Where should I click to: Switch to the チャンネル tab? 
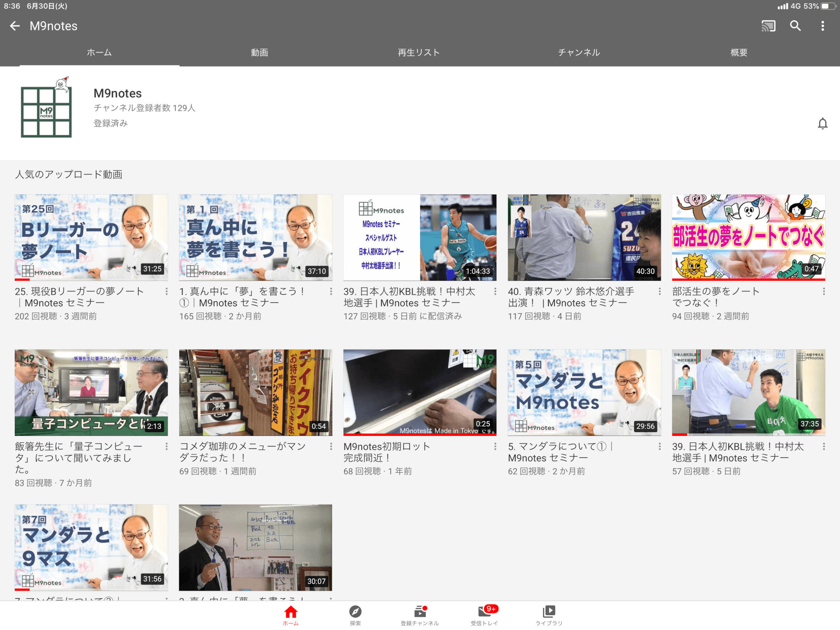tap(579, 53)
